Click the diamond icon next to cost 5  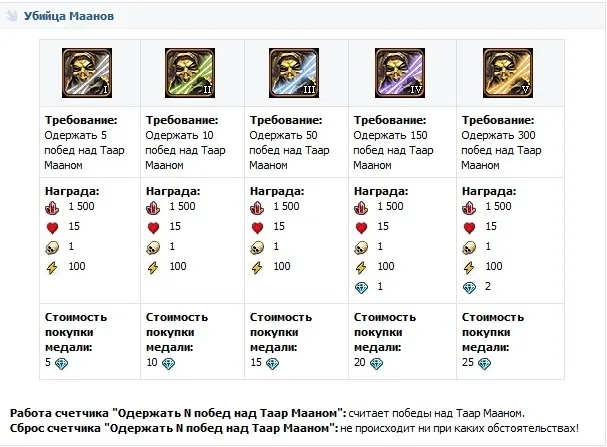[x=67, y=362]
